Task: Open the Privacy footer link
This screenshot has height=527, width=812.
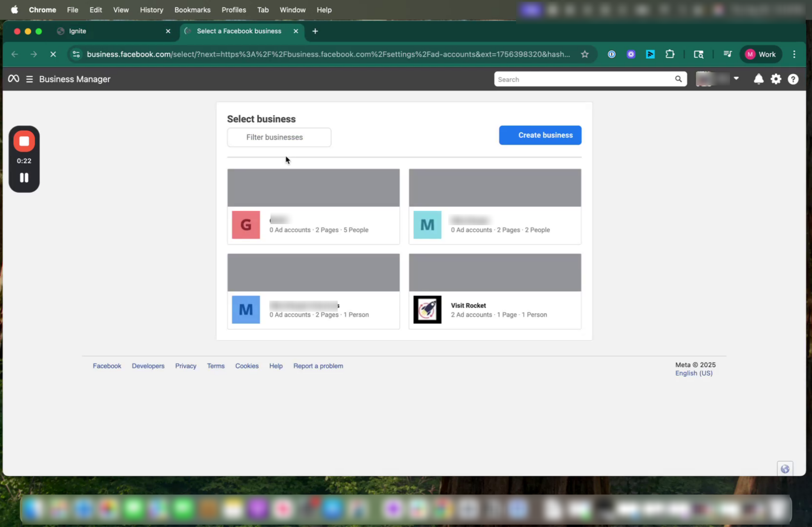Action: 186,366
